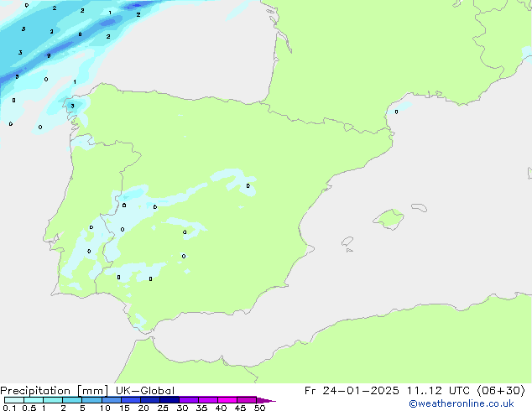Click the over-50 mm legend arrow tip
The width and height of the screenshot is (532, 411).
266,400
